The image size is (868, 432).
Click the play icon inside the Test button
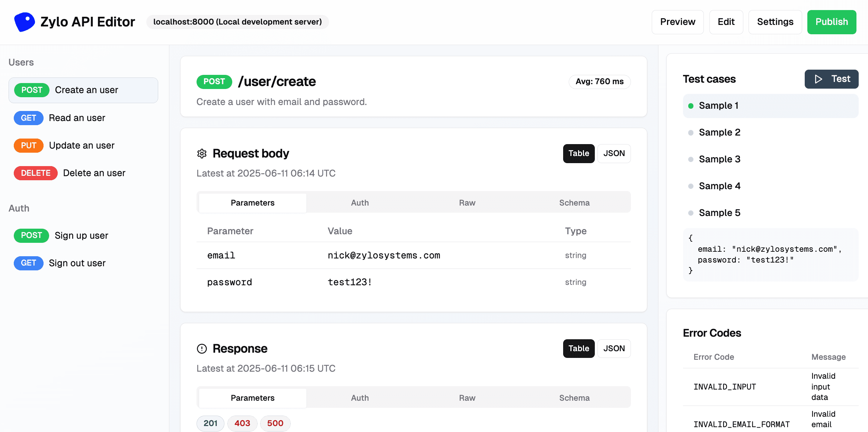coord(818,79)
